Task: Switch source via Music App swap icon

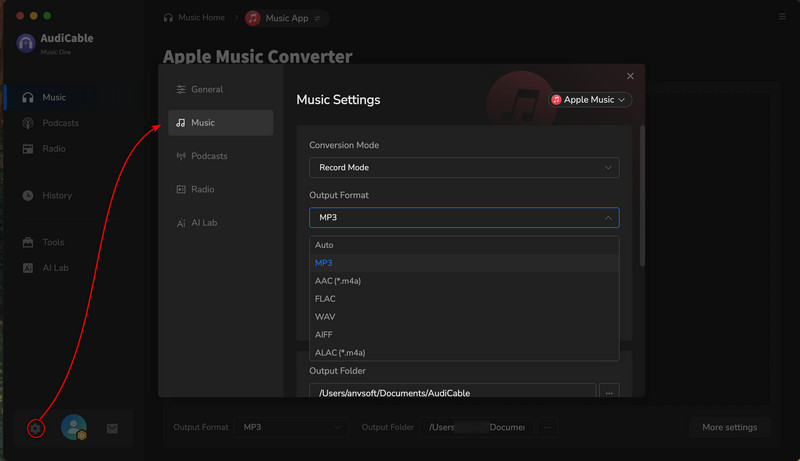Action: point(317,18)
